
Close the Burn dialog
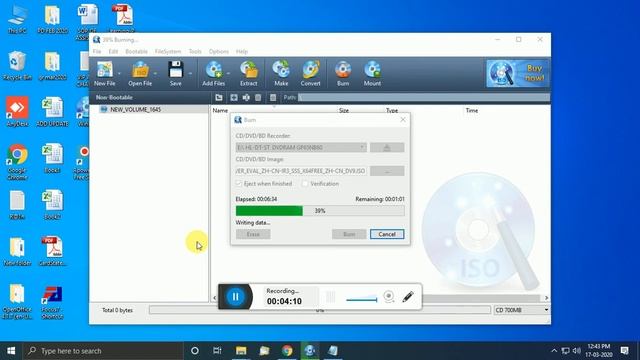pyautogui.click(x=403, y=120)
